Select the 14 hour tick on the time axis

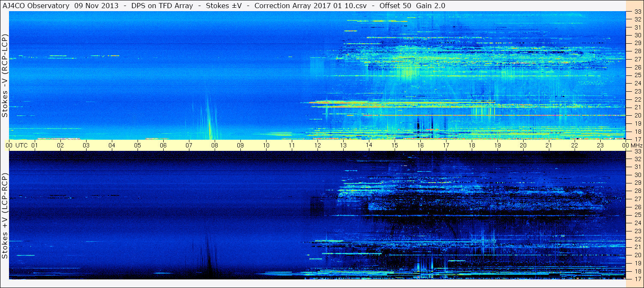coord(369,145)
